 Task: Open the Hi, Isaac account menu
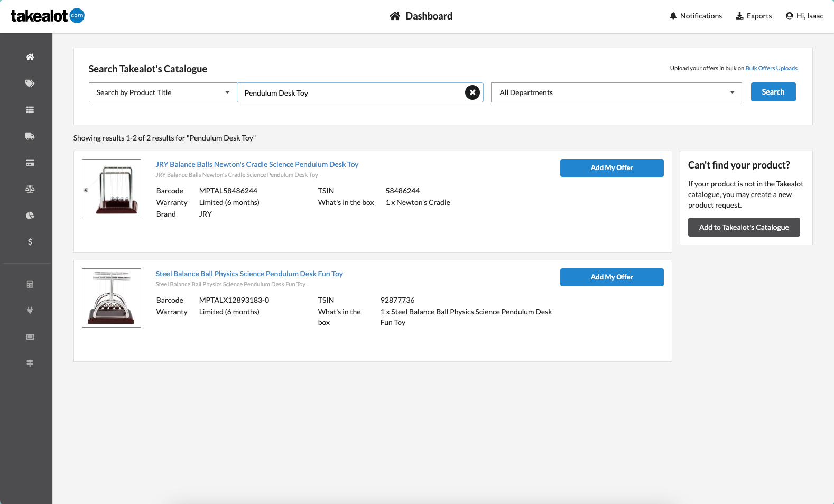pos(804,16)
